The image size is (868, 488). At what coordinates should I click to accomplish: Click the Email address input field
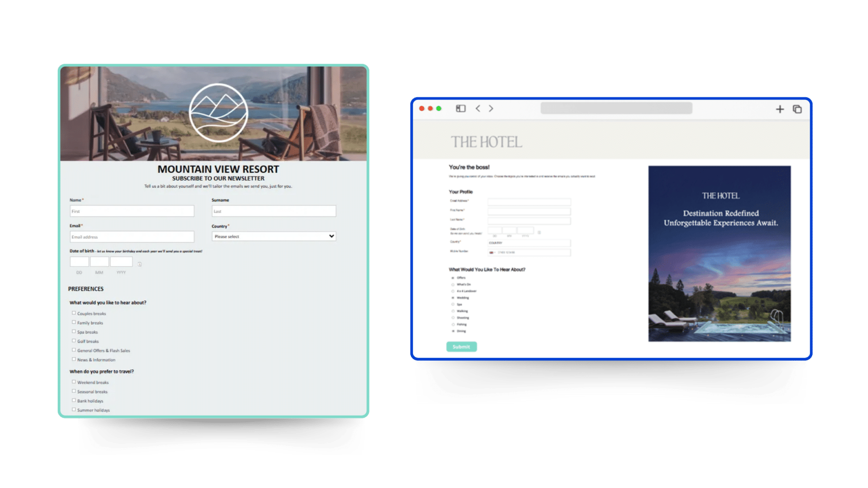click(x=132, y=236)
